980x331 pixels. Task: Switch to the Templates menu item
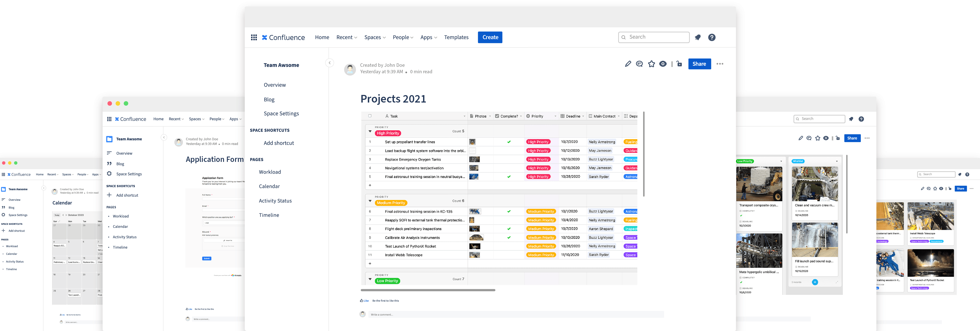(x=456, y=37)
